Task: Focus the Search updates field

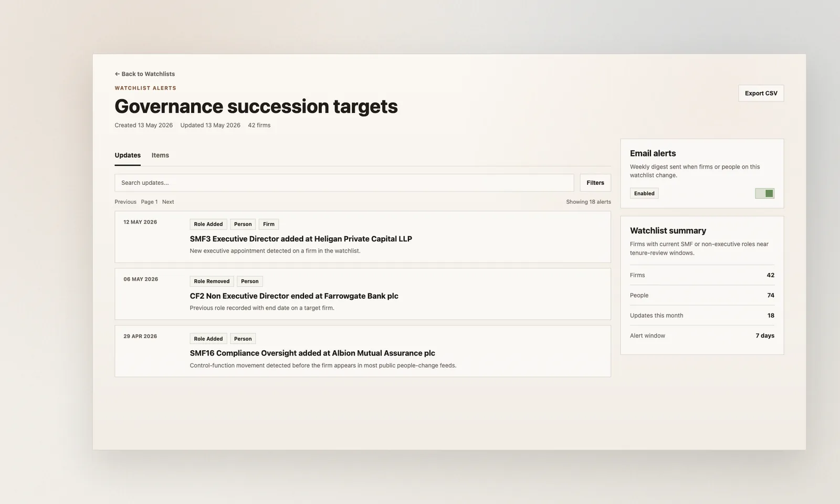Action: (344, 183)
